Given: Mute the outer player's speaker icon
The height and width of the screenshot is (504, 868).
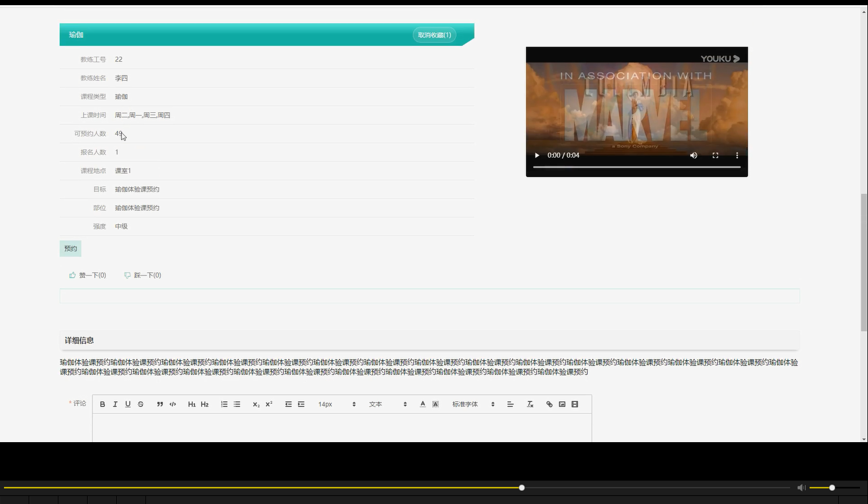Looking at the screenshot, I should pos(801,487).
